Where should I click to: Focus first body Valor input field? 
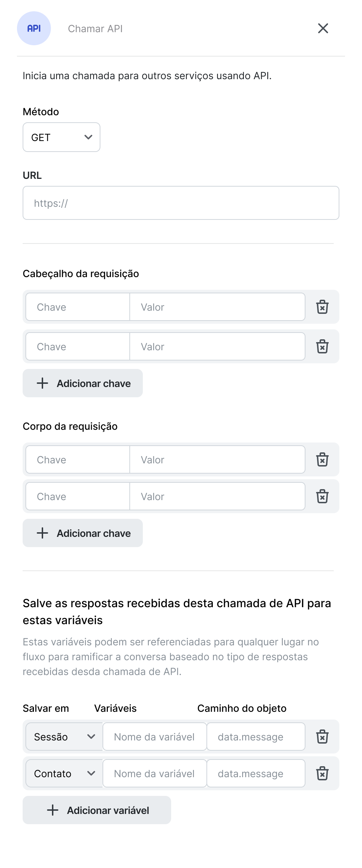(x=217, y=459)
